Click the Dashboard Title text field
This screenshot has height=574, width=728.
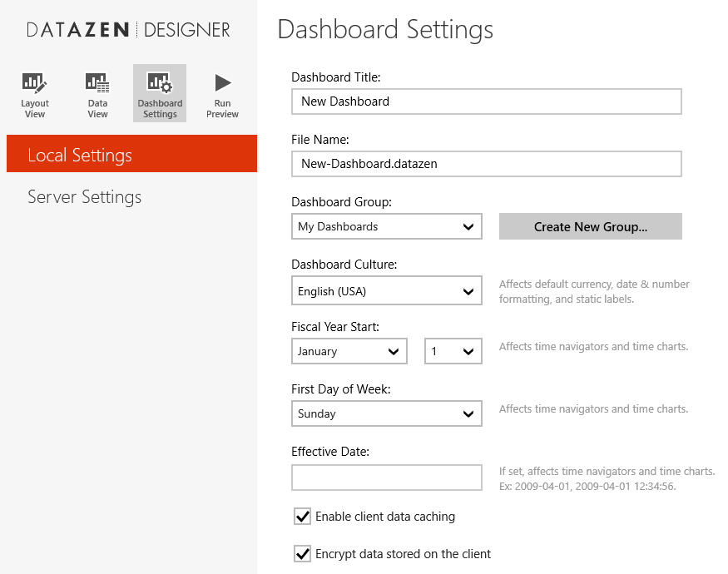[486, 101]
